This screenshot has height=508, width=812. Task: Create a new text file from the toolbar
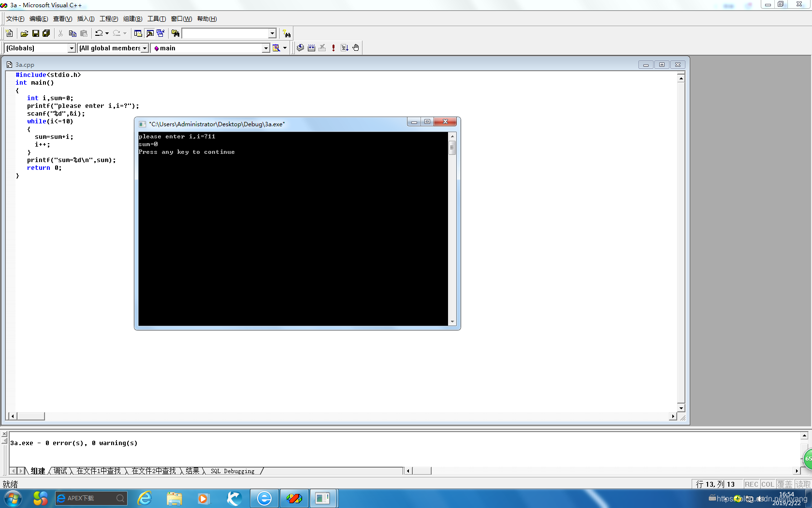coord(9,33)
